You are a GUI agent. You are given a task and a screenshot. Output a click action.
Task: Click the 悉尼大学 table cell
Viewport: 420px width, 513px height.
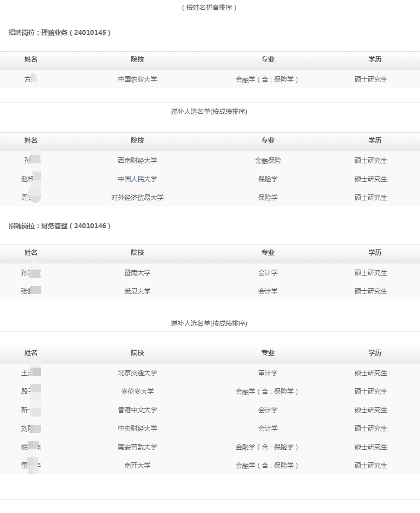137,291
